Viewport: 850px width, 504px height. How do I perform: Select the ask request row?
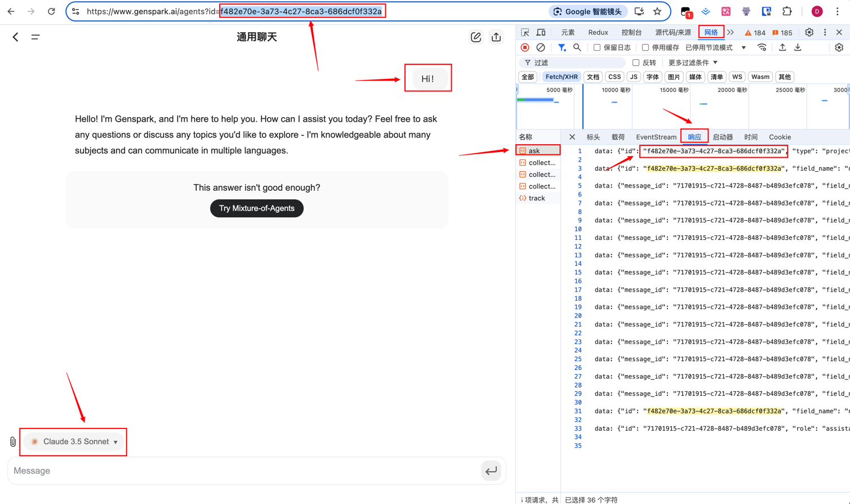point(539,151)
